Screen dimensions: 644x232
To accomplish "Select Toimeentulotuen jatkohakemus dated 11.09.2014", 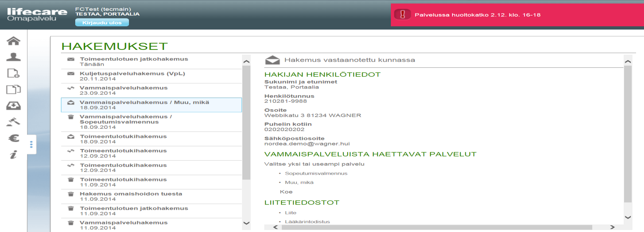I will tap(151, 211).
